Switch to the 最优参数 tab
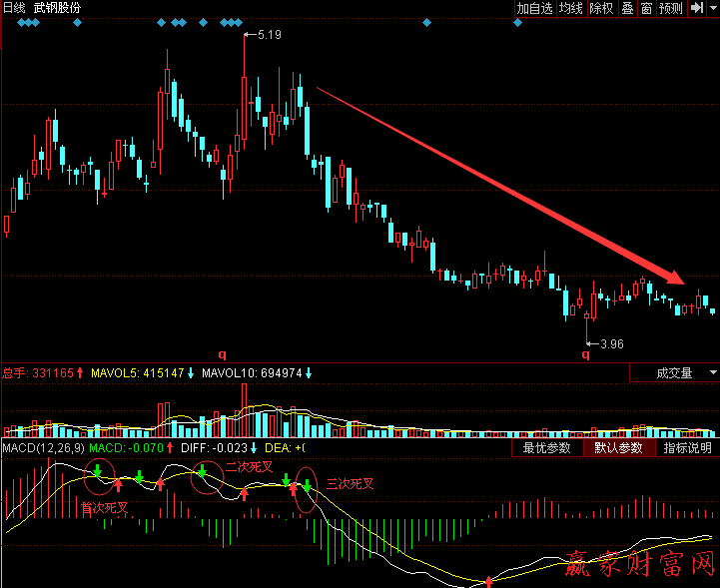 [x=547, y=448]
